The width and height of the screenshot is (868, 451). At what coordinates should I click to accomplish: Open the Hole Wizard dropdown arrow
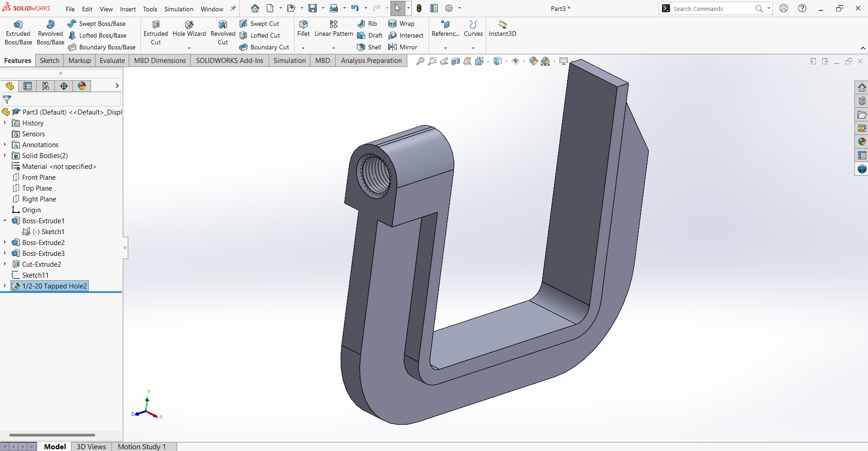[x=189, y=48]
